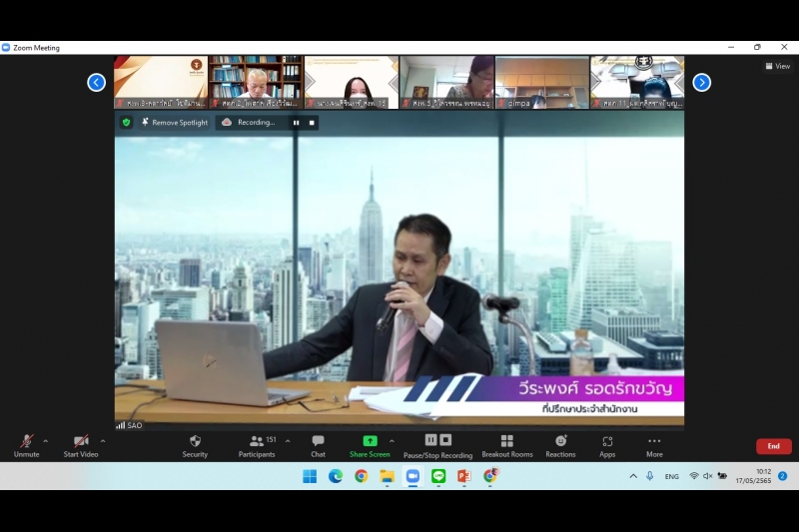Open the View layout menu
Screen dimensions: 799x532
[x=778, y=67]
